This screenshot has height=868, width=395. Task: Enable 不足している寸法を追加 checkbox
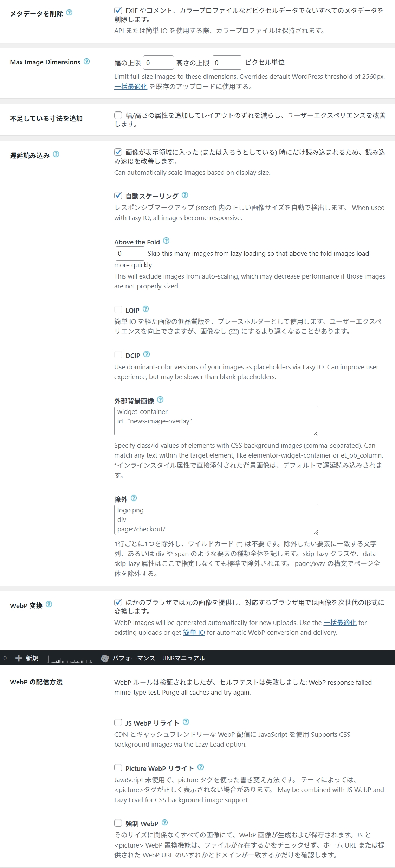(118, 115)
